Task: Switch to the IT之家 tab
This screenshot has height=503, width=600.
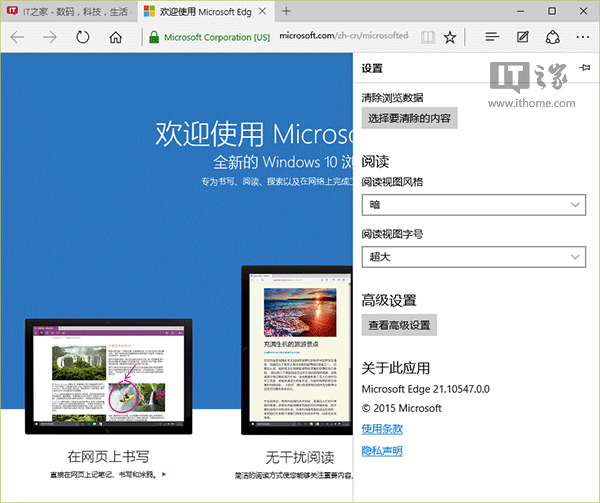Action: [69, 11]
